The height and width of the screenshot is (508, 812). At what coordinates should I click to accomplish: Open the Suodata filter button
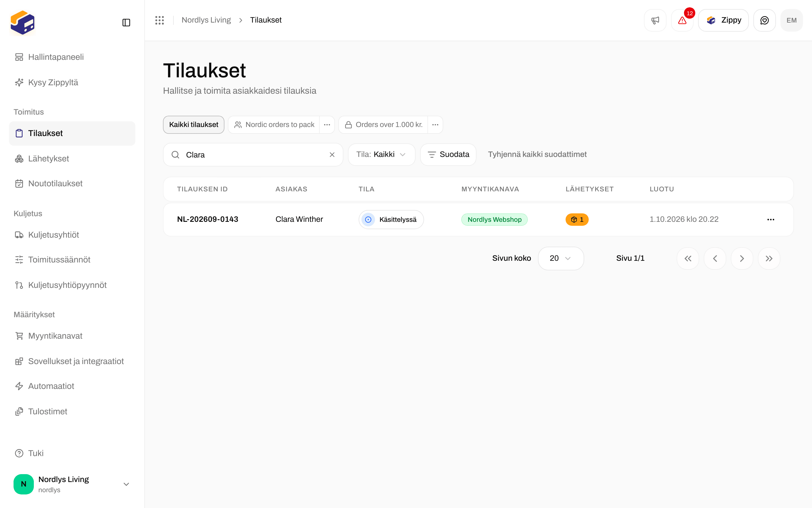click(x=448, y=155)
